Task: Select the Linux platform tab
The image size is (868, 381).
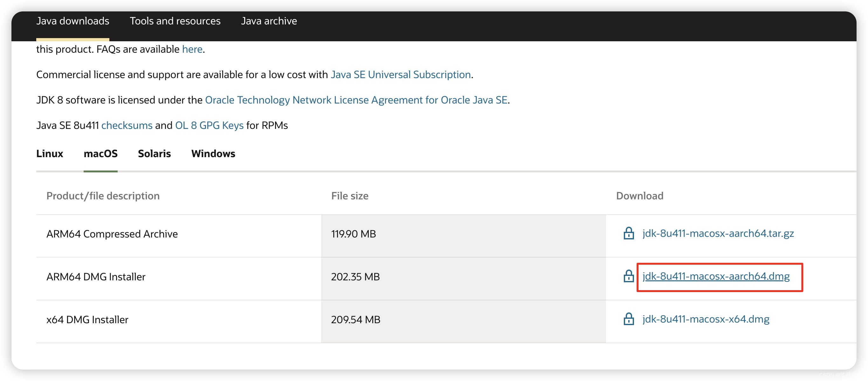Action: [50, 153]
